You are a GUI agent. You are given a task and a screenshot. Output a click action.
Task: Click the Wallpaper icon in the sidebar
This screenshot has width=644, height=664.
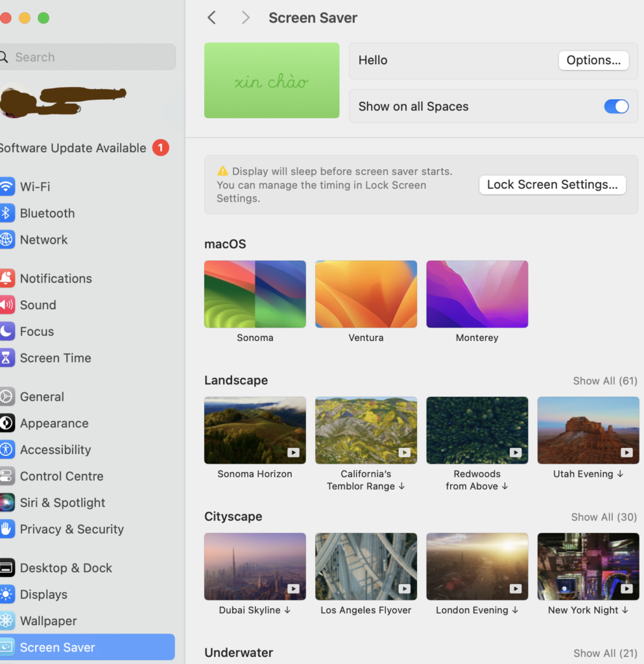(8, 621)
